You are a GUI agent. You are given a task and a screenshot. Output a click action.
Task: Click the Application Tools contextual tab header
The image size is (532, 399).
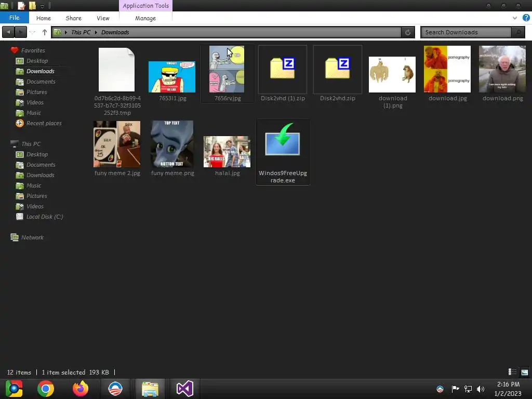pyautogui.click(x=145, y=6)
